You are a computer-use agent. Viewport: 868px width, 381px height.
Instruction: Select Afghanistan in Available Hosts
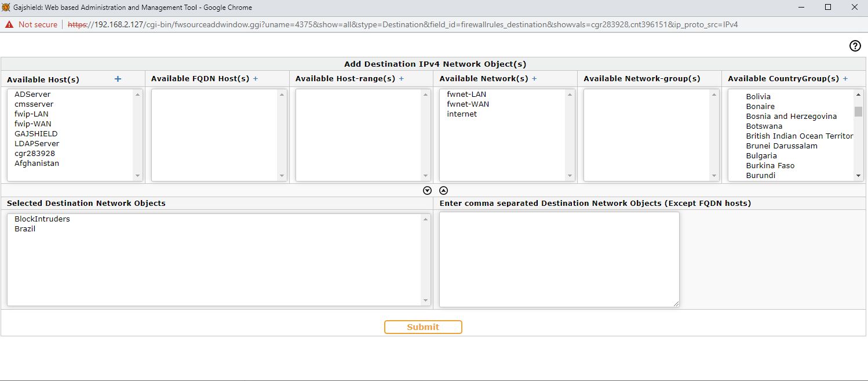coord(37,163)
